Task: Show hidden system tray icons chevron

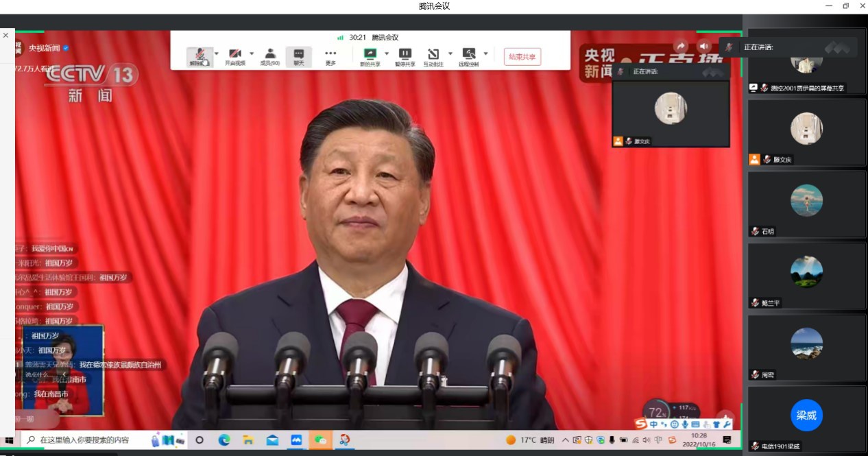Action: [565, 440]
